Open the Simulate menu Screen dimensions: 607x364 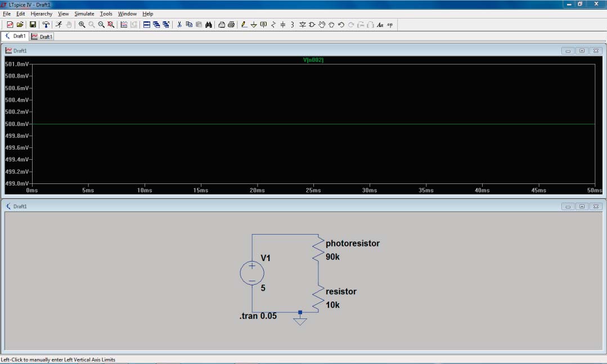tap(84, 14)
